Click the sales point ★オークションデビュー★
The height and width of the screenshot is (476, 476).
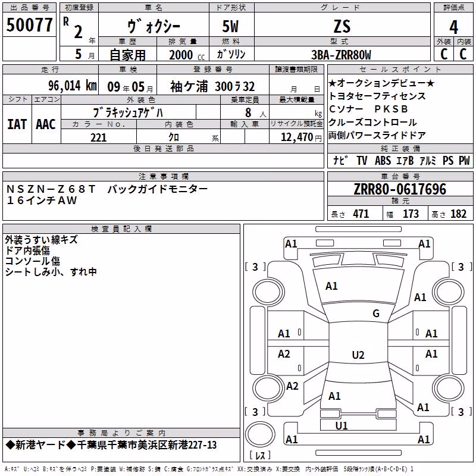381,83
